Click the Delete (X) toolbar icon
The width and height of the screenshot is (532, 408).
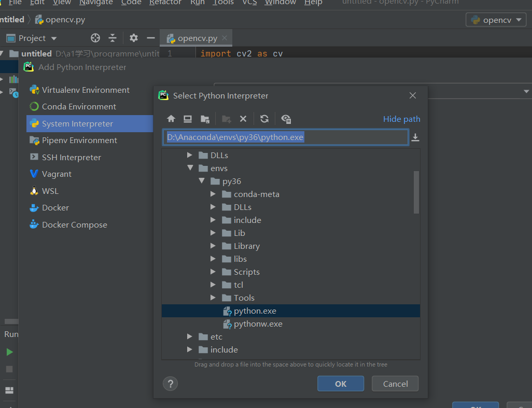pos(243,119)
